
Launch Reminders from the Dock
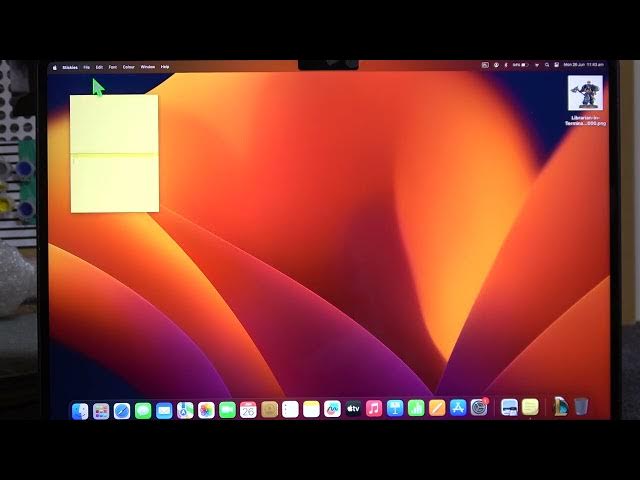coord(290,409)
